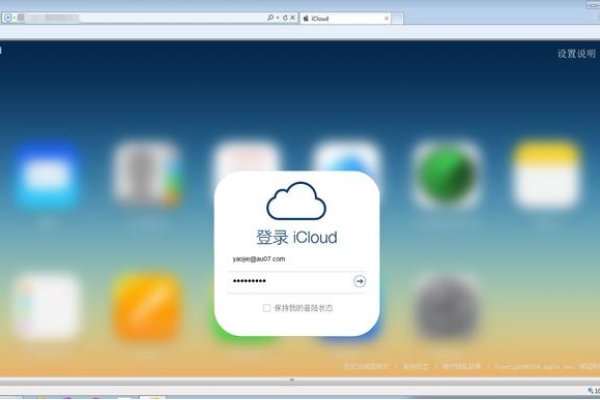Image resolution: width=600 pixels, height=400 pixels.
Task: Focus the password field
Action: click(x=297, y=282)
